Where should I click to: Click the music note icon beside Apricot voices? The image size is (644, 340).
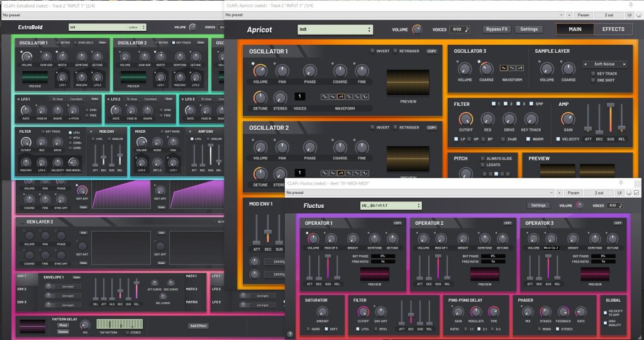click(467, 29)
